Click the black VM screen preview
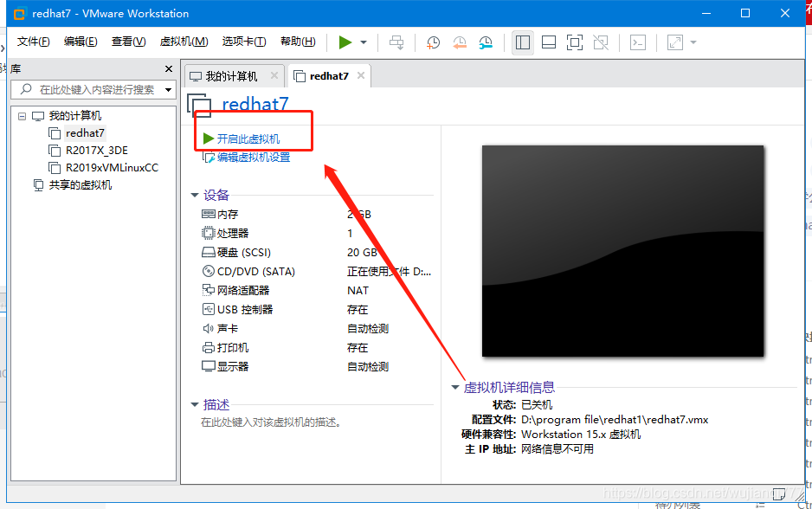Viewport: 812px width, 509px height. 622,251
